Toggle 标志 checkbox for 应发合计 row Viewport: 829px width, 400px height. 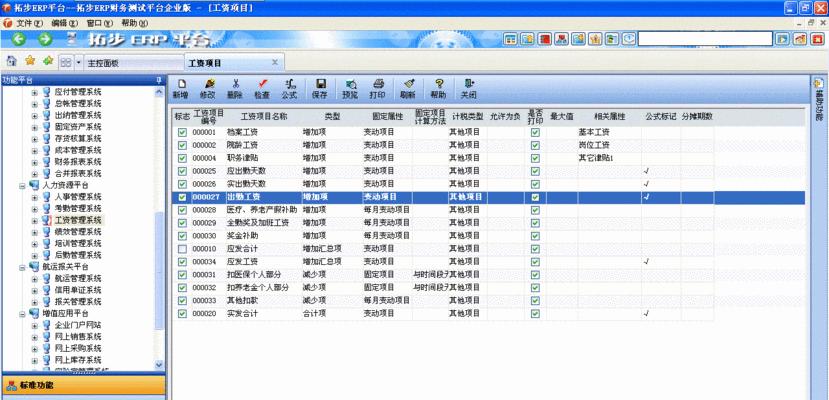tap(182, 248)
